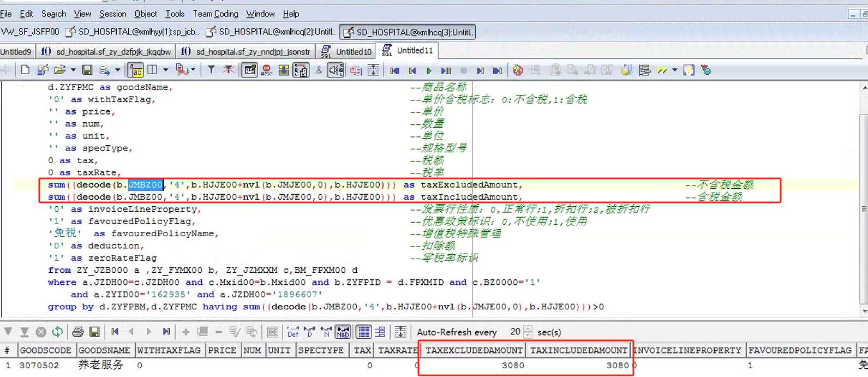Image resolution: width=868 pixels, height=377 pixels.
Task: Toggle the grid view layout button
Action: coord(364,332)
